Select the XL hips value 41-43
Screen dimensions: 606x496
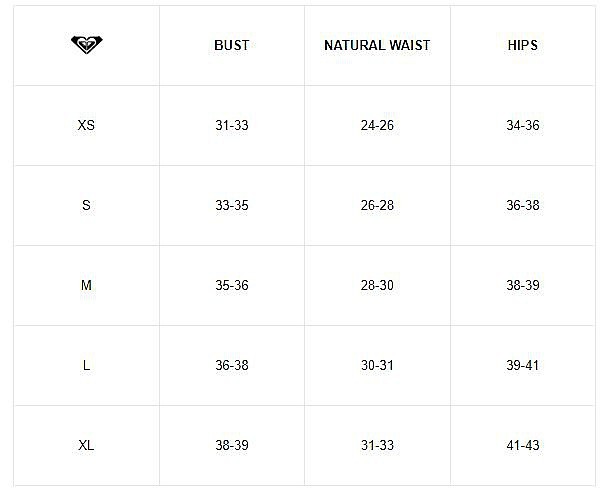pos(523,445)
